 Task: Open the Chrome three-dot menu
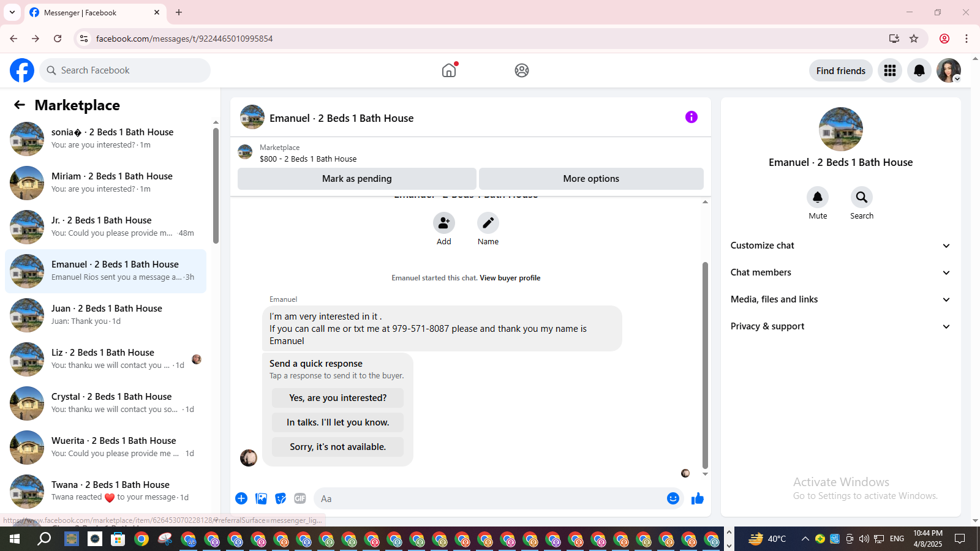point(967,39)
